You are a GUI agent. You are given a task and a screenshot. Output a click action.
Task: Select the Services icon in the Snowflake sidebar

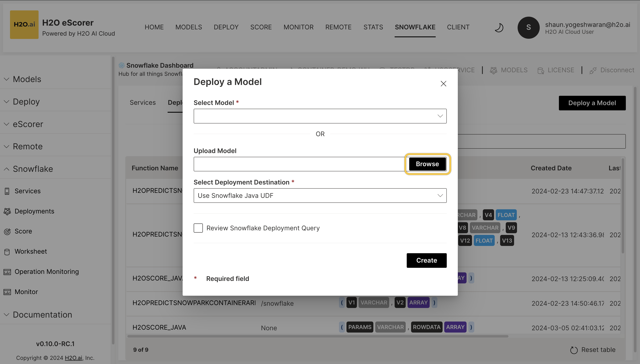(x=7, y=191)
